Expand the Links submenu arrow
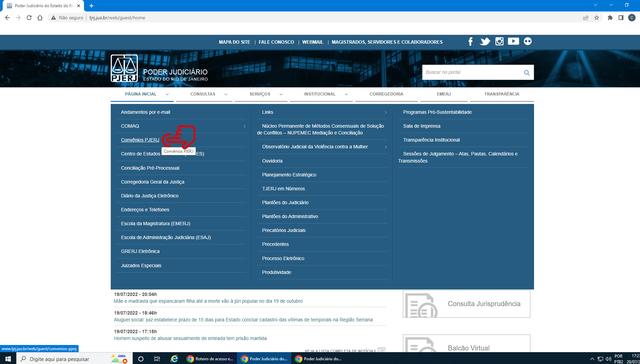 pos(386,112)
